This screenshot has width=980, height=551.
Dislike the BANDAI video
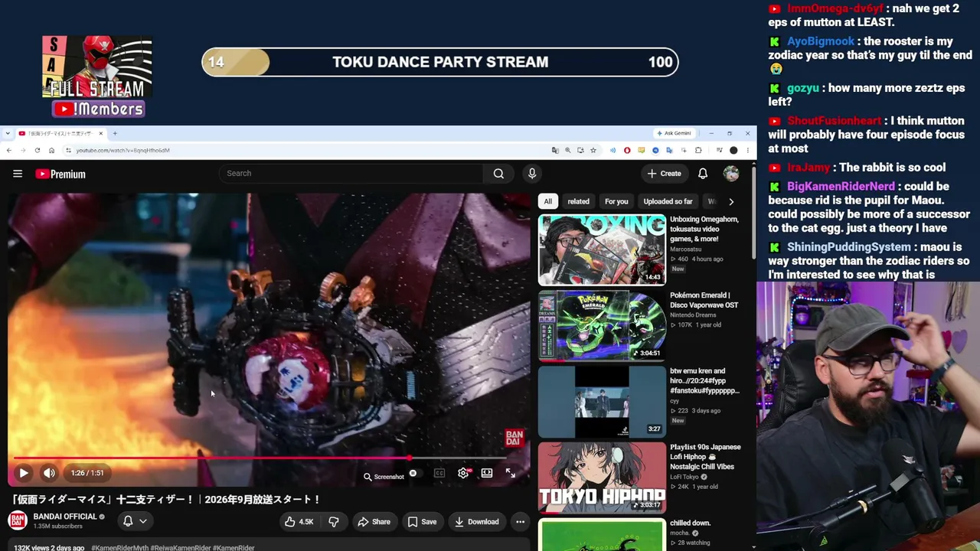pyautogui.click(x=334, y=522)
